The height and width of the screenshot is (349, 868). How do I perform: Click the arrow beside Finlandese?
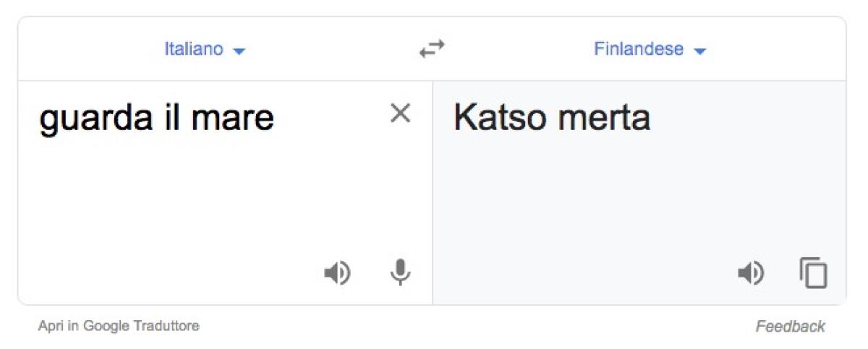click(699, 51)
